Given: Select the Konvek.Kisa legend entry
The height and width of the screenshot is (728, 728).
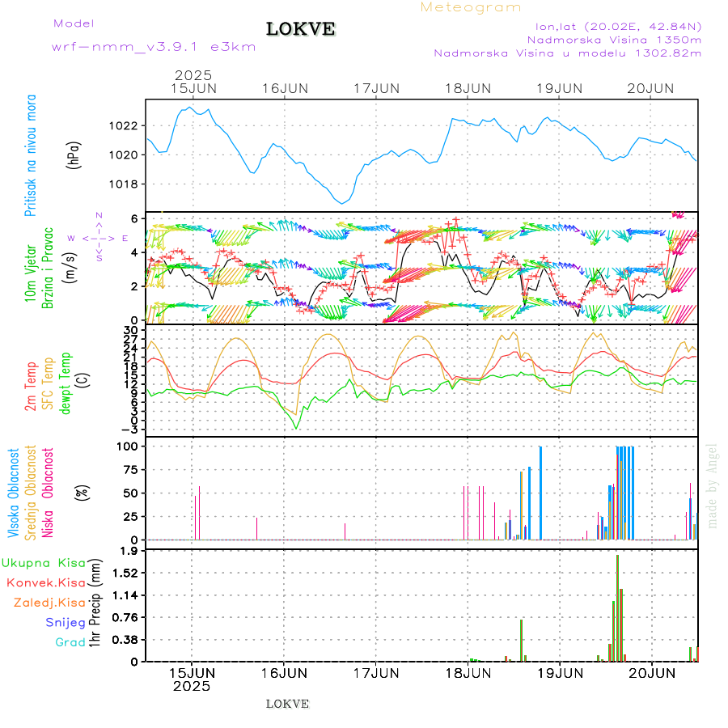Looking at the screenshot, I should click(x=45, y=582).
